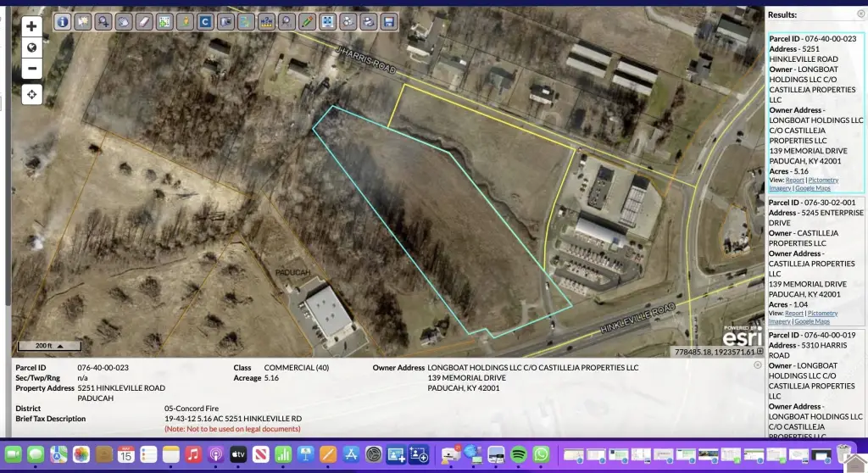
Task: Click the map zoom out minus button
Action: tap(31, 69)
